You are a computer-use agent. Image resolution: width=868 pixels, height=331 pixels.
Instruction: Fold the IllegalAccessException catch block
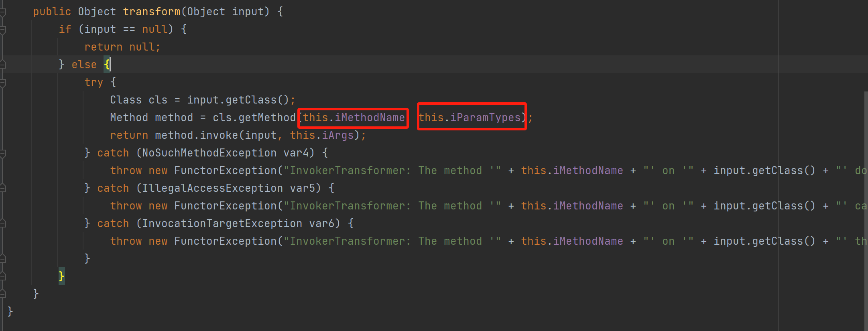click(x=3, y=188)
